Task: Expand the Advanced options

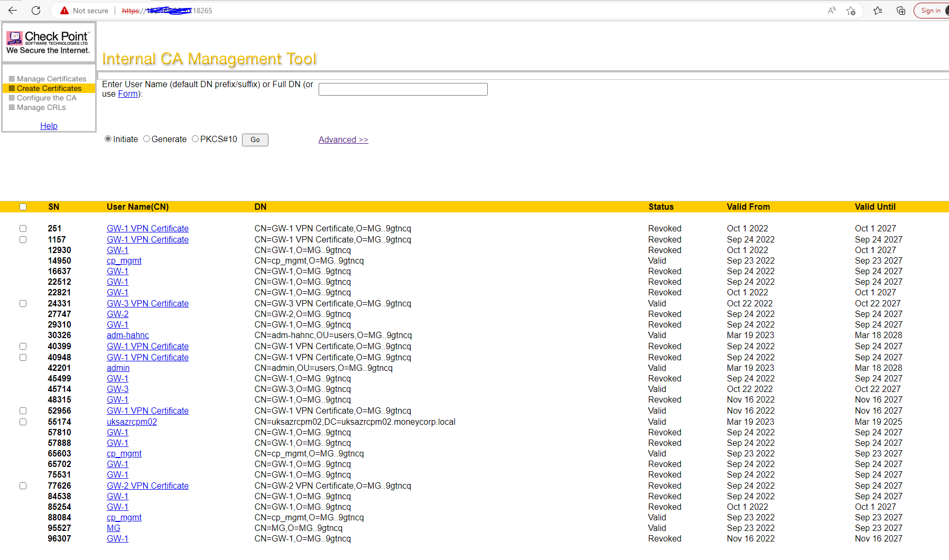Action: pyautogui.click(x=343, y=139)
